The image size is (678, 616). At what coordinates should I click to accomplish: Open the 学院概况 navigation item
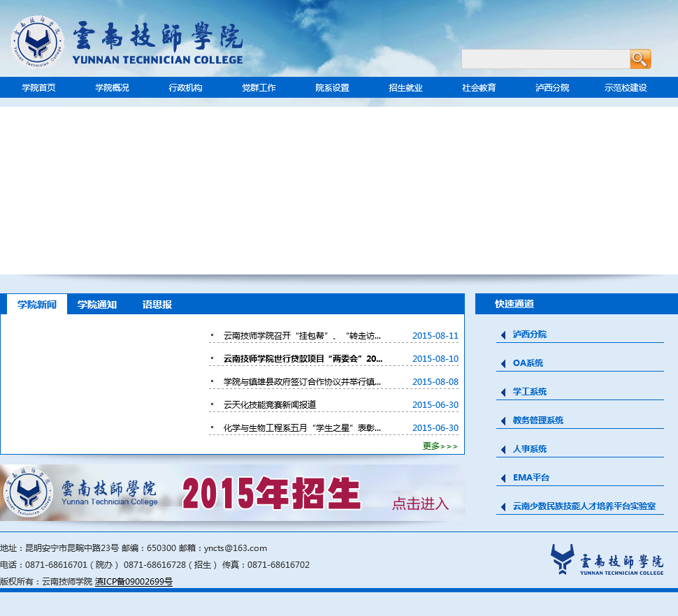[x=112, y=88]
